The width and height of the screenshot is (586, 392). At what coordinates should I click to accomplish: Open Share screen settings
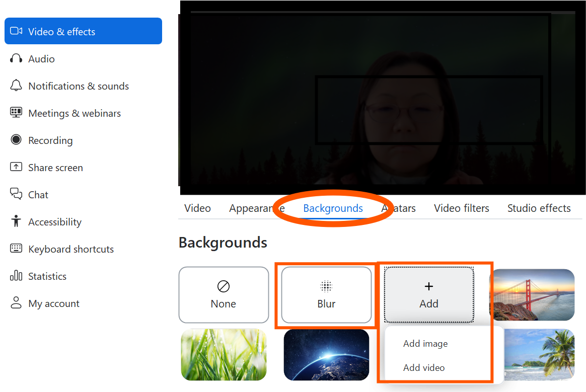(x=84, y=168)
